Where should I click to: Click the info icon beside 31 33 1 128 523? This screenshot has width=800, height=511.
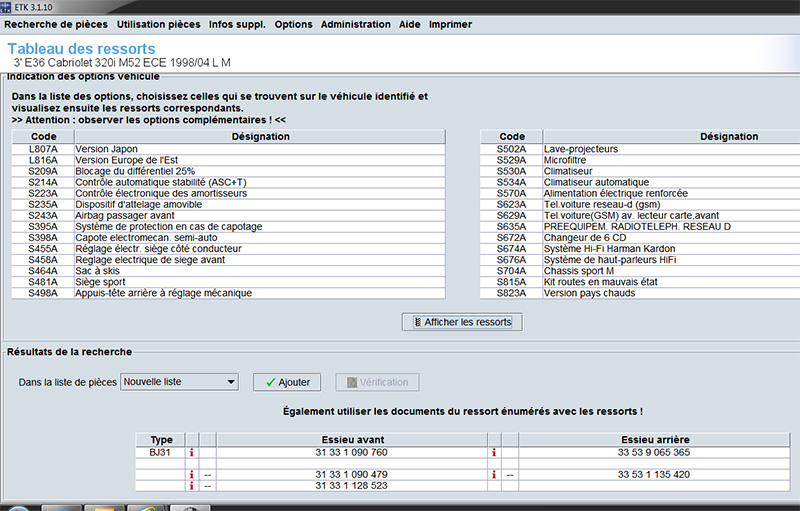[192, 486]
